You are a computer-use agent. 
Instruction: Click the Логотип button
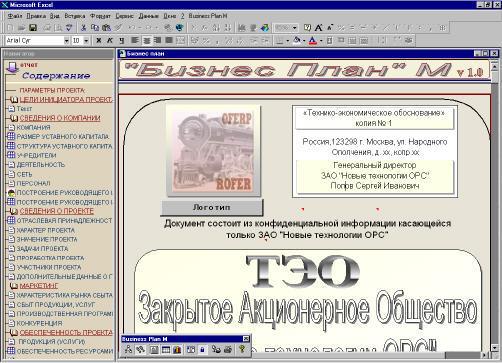212,207
